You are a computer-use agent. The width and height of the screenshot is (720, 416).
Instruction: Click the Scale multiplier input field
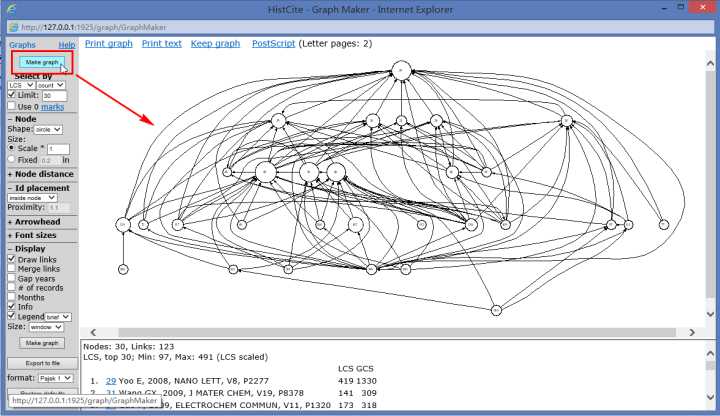click(58, 149)
